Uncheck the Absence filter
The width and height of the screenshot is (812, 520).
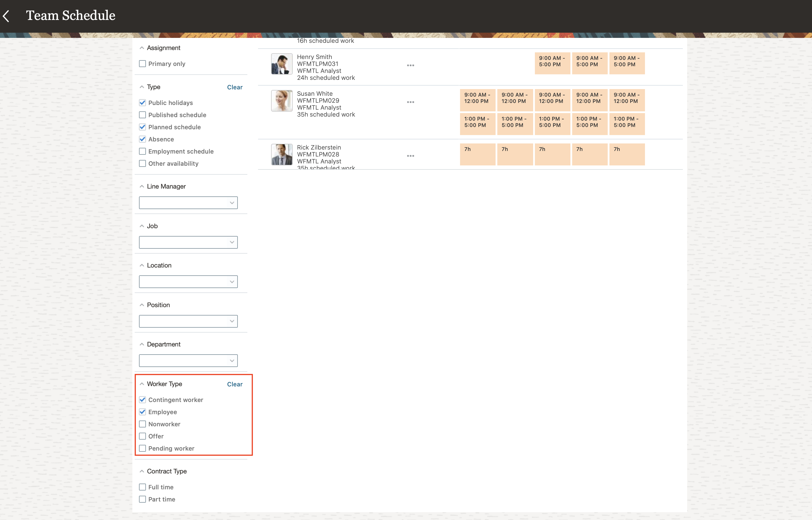[x=142, y=139]
